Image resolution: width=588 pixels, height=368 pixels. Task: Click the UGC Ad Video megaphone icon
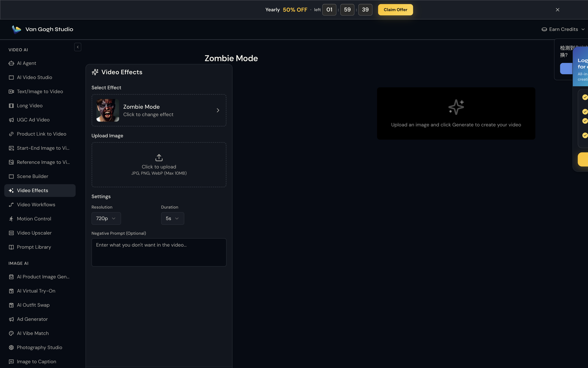click(x=11, y=120)
